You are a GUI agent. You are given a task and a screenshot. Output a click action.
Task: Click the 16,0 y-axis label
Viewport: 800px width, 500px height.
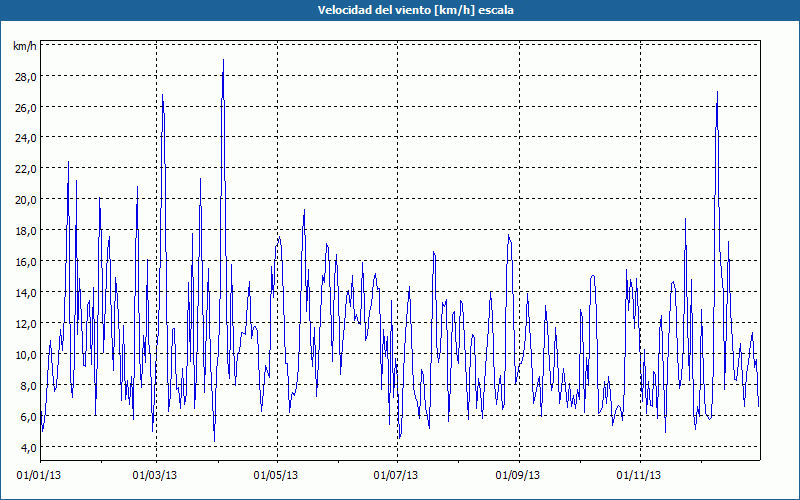(x=26, y=262)
